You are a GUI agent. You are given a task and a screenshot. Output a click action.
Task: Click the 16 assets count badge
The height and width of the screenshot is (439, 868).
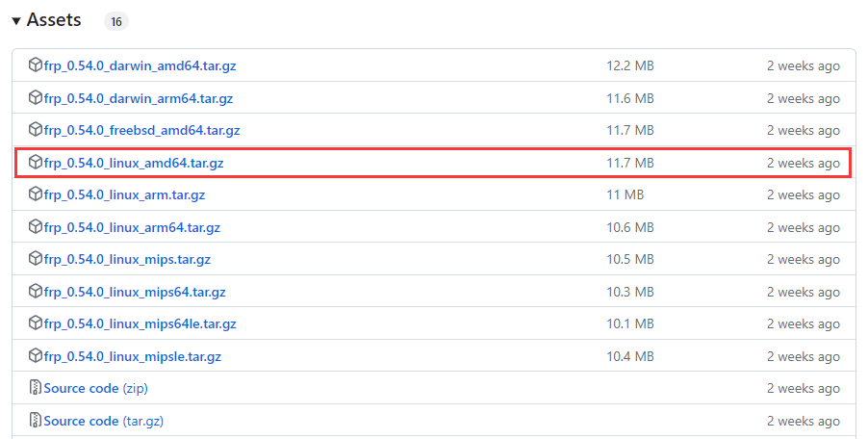point(114,21)
